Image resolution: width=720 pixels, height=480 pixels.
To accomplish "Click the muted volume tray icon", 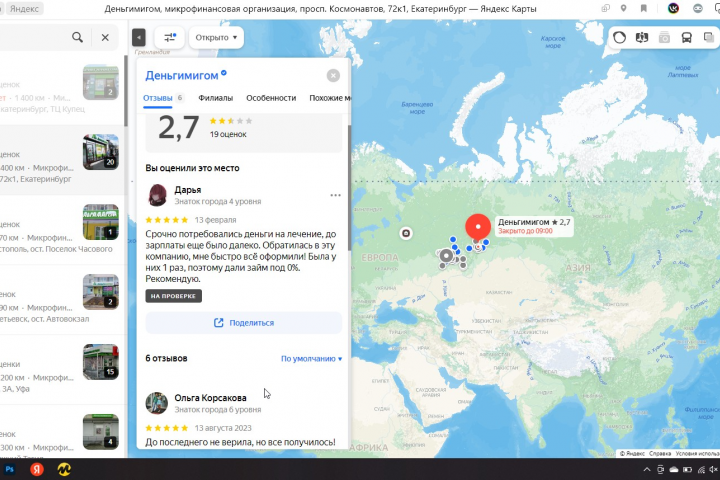I will click(714, 469).
